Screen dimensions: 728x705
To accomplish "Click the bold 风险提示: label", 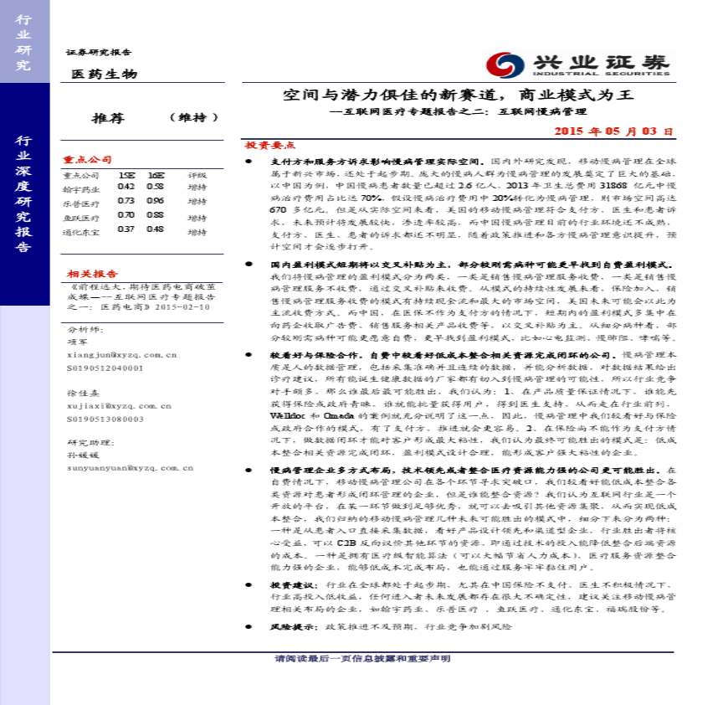I will (294, 627).
